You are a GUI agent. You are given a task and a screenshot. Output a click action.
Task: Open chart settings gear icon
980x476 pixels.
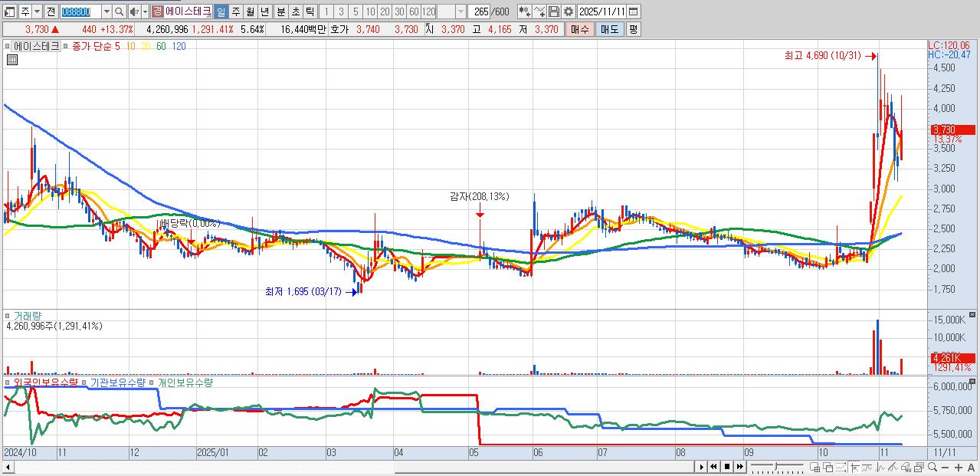pyautogui.click(x=568, y=11)
